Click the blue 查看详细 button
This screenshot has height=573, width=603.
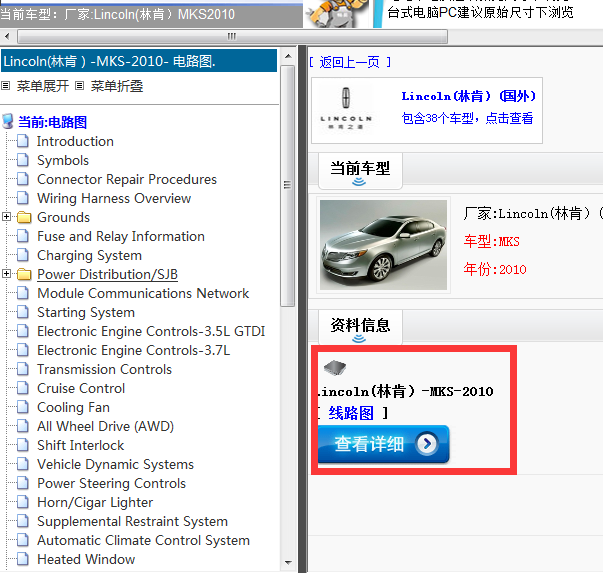(383, 444)
